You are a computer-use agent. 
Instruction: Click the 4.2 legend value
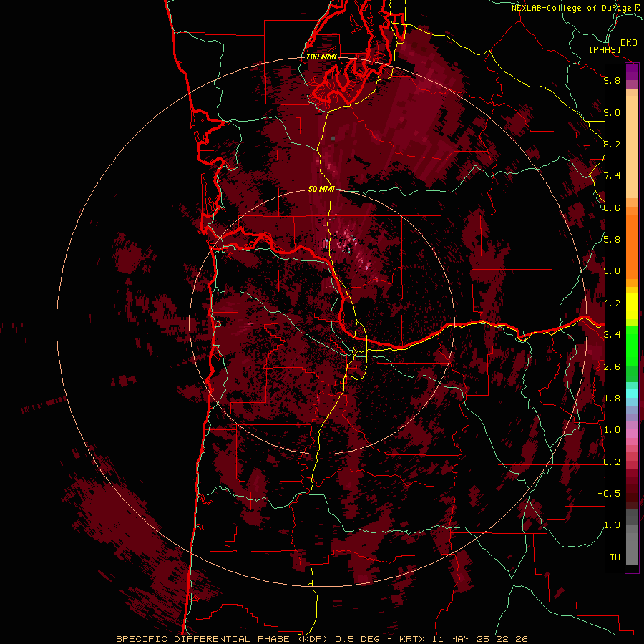pos(612,303)
